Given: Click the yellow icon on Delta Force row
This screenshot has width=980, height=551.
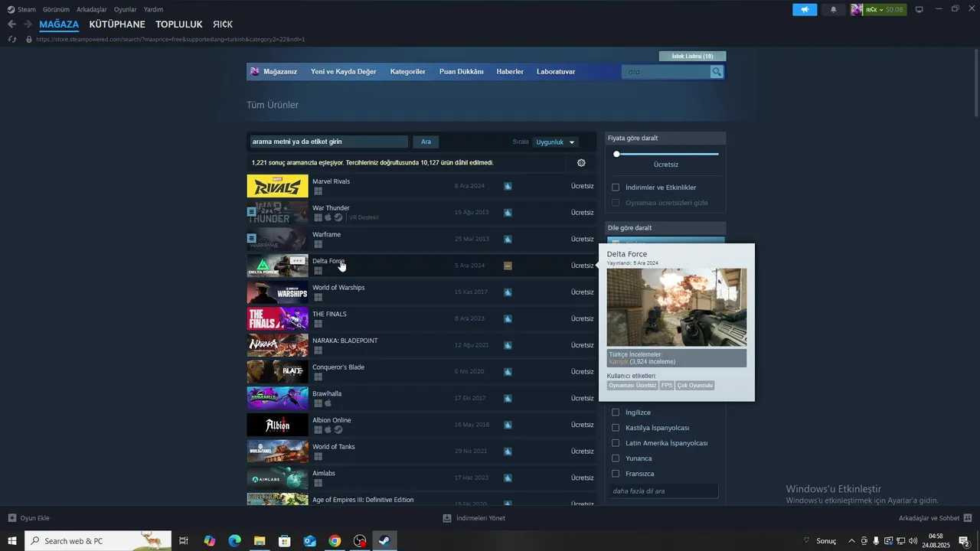Looking at the screenshot, I should 508,266.
